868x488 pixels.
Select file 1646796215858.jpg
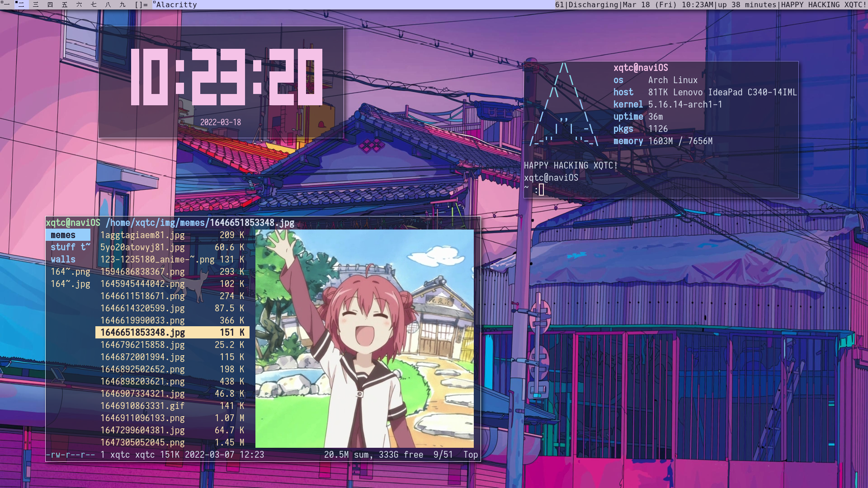[x=172, y=345]
